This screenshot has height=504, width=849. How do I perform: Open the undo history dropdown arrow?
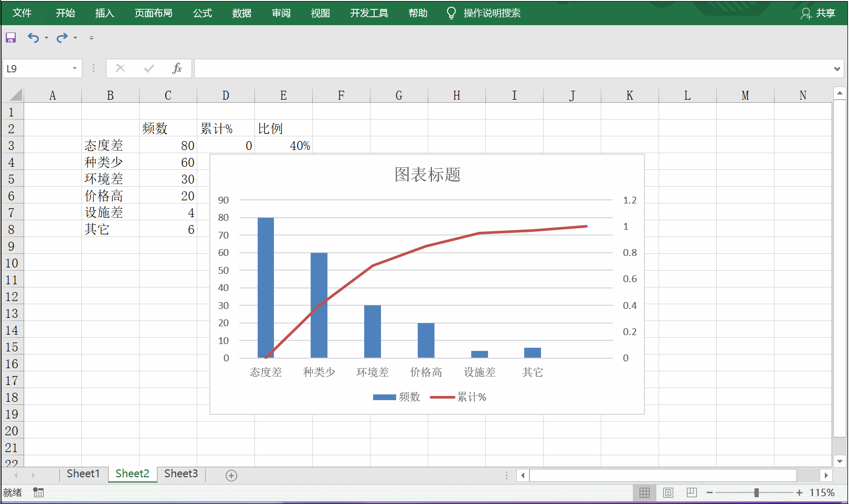(x=47, y=38)
